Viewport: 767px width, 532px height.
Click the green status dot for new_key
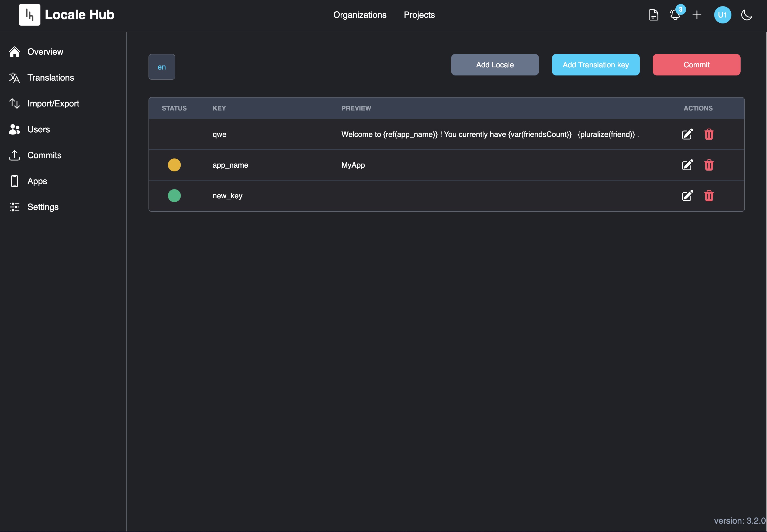pyautogui.click(x=174, y=196)
